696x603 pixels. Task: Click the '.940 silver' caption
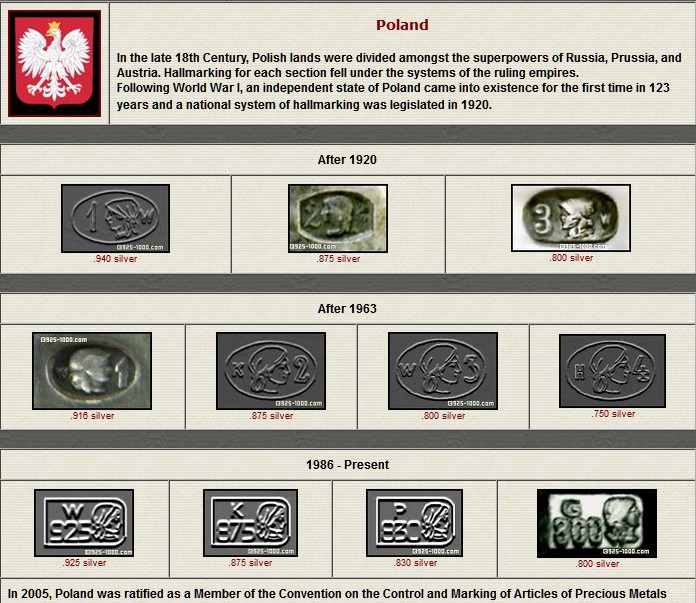coord(115,259)
